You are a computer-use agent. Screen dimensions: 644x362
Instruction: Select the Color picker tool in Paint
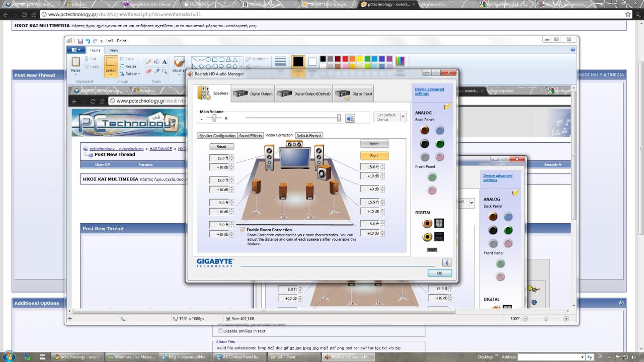pyautogui.click(x=156, y=71)
